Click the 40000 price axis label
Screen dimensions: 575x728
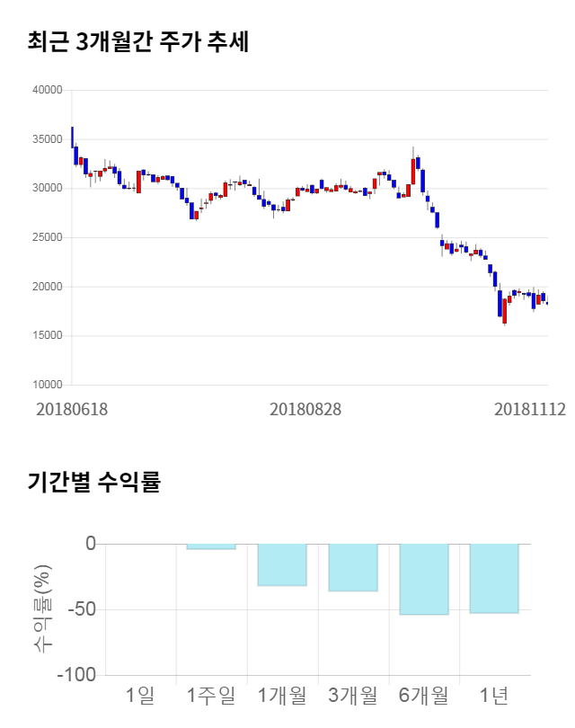tap(47, 90)
